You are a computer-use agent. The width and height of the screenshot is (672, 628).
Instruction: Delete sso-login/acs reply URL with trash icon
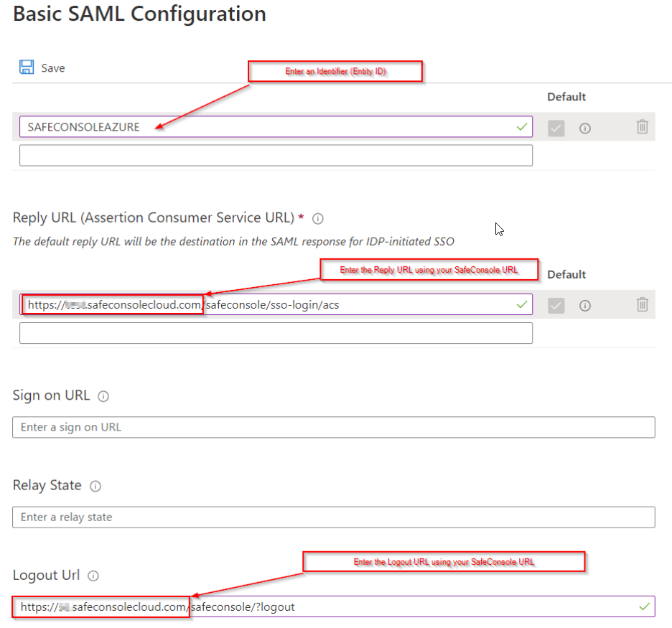coord(642,304)
